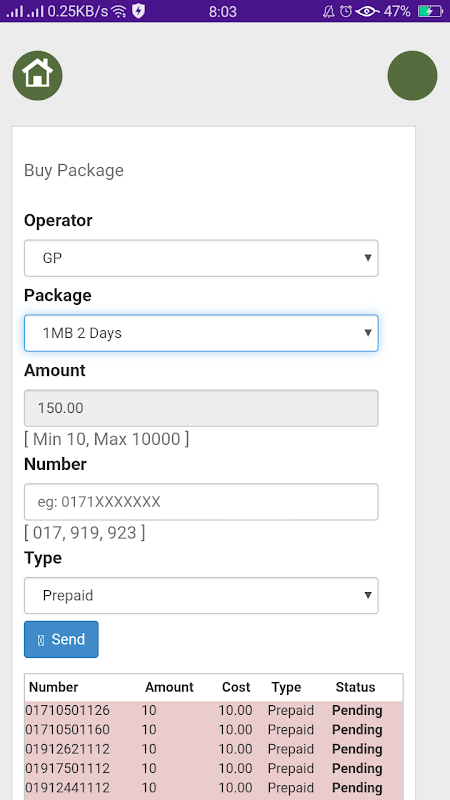The height and width of the screenshot is (800, 450).
Task: Tap the muted bell notification icon
Action: click(329, 11)
